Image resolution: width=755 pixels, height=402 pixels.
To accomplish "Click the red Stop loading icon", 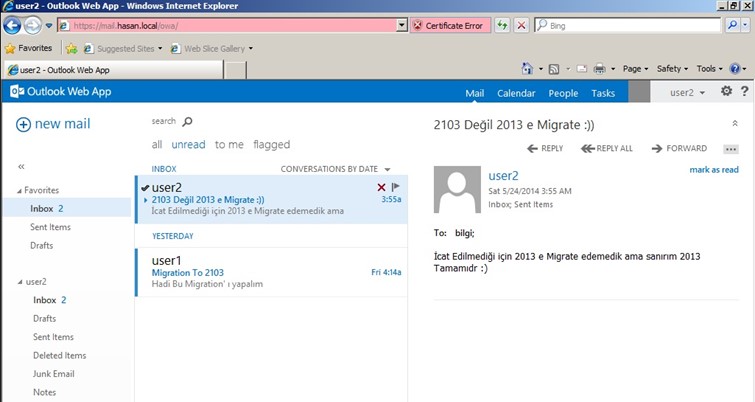I will (521, 26).
